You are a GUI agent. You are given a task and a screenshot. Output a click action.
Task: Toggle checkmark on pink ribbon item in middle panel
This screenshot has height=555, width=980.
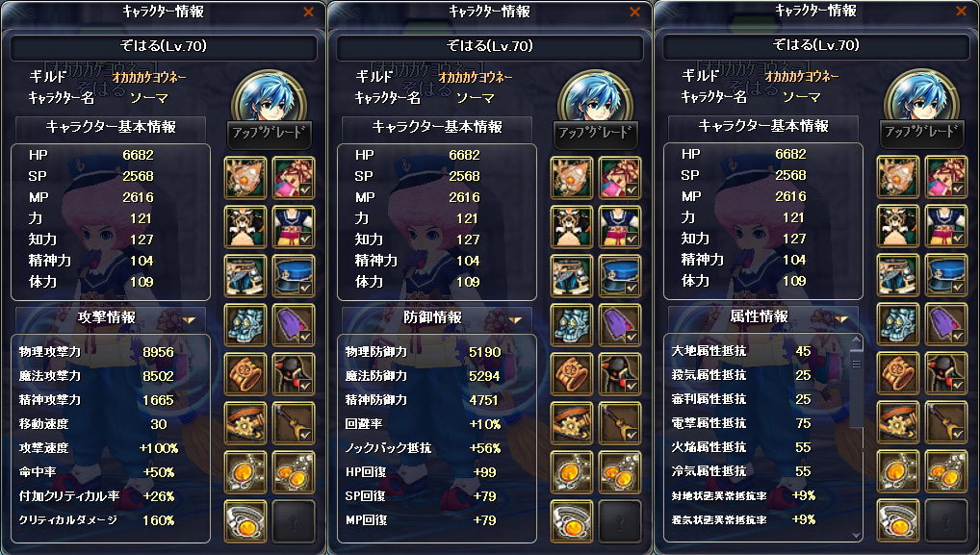632,189
